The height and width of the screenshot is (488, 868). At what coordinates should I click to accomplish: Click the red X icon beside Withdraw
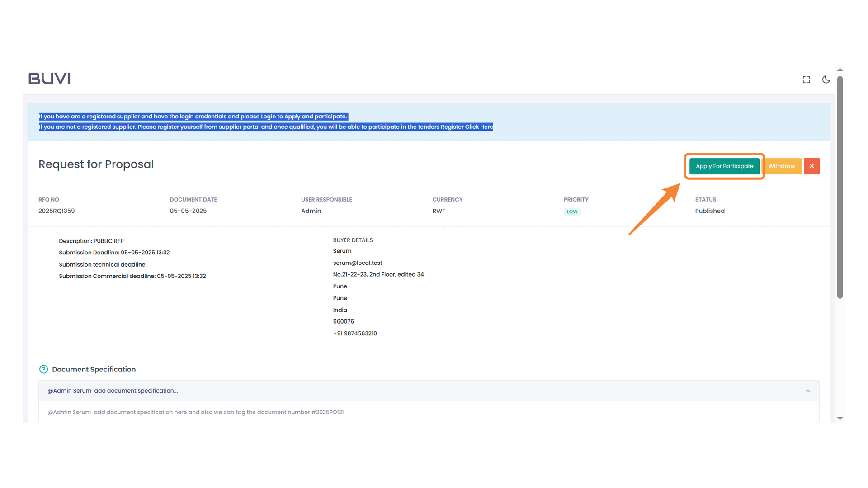pos(811,166)
